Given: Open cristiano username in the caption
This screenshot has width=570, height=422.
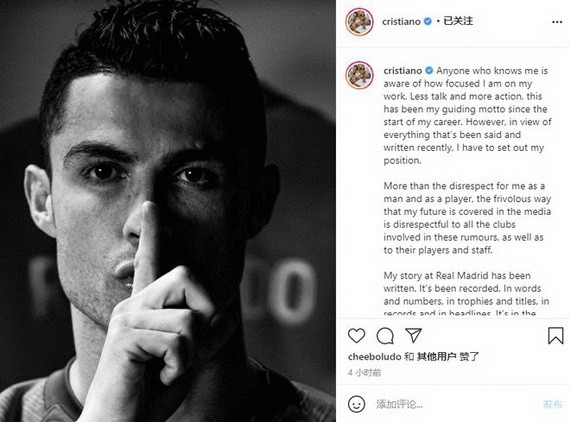Looking at the screenshot, I should click(x=403, y=71).
